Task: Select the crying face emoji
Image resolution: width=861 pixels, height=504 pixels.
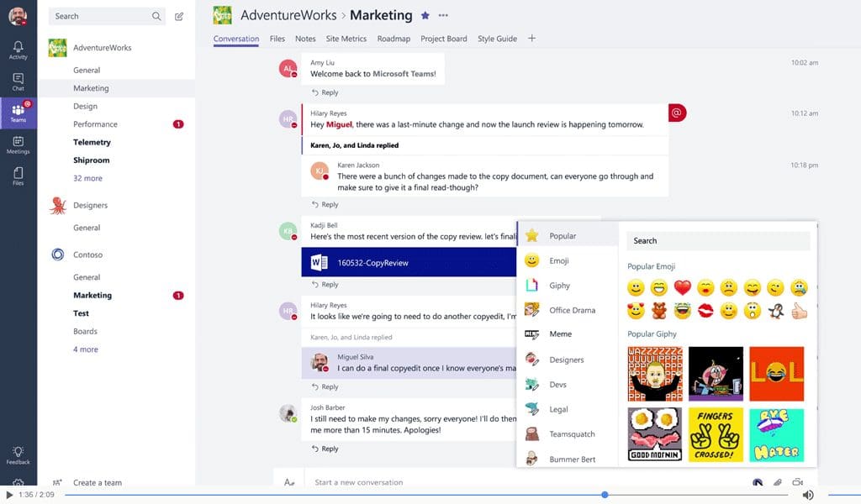Action: (x=800, y=287)
